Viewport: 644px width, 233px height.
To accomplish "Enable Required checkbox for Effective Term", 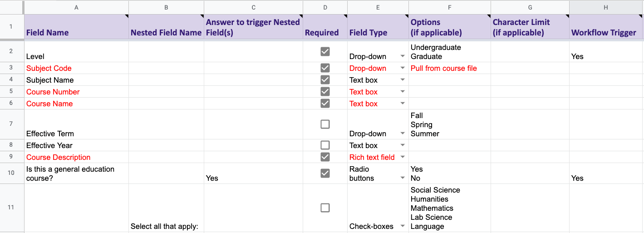I will tap(325, 124).
